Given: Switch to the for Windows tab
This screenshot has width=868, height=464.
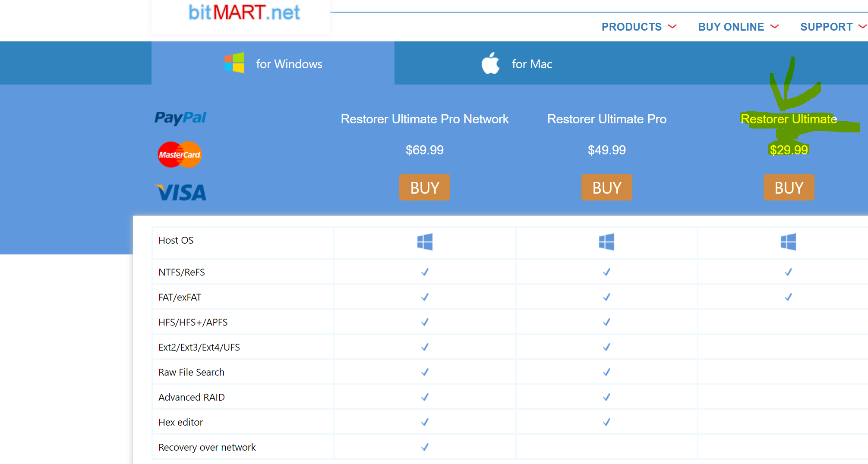Looking at the screenshot, I should pyautogui.click(x=273, y=63).
